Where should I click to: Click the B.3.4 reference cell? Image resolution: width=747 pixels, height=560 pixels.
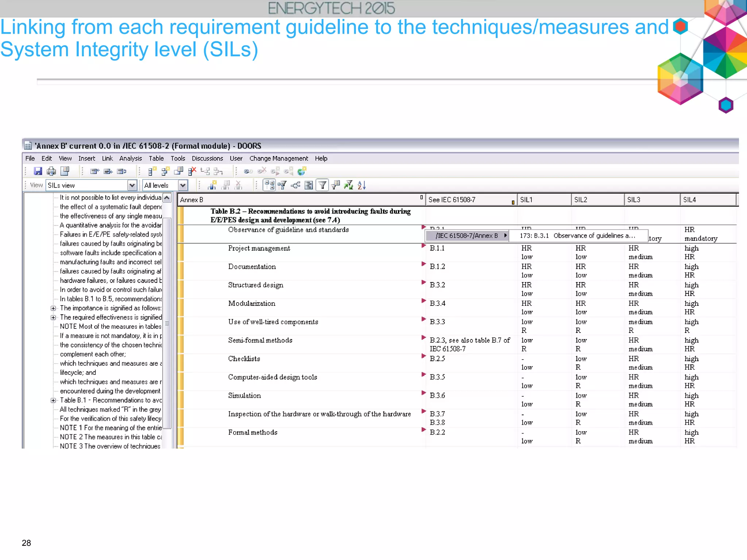coord(437,303)
